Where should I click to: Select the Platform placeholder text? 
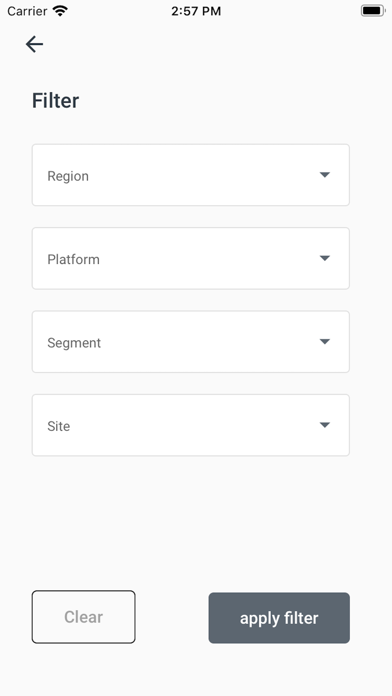[x=74, y=259]
